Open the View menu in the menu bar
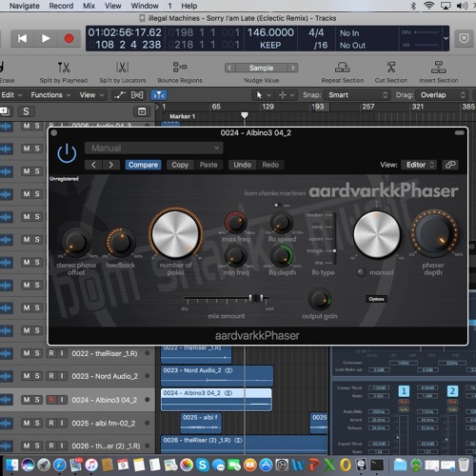The image size is (476, 476). (113, 6)
